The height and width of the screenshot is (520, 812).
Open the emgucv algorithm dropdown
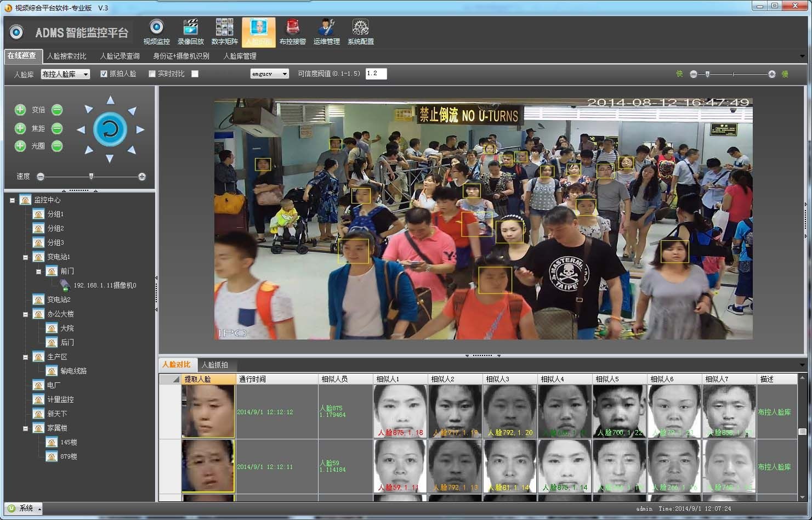[x=269, y=74]
